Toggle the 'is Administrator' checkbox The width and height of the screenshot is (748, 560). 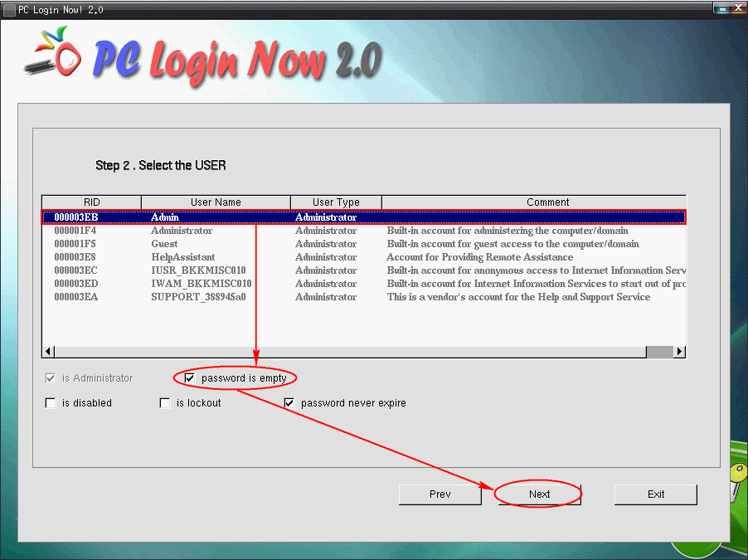tap(51, 378)
